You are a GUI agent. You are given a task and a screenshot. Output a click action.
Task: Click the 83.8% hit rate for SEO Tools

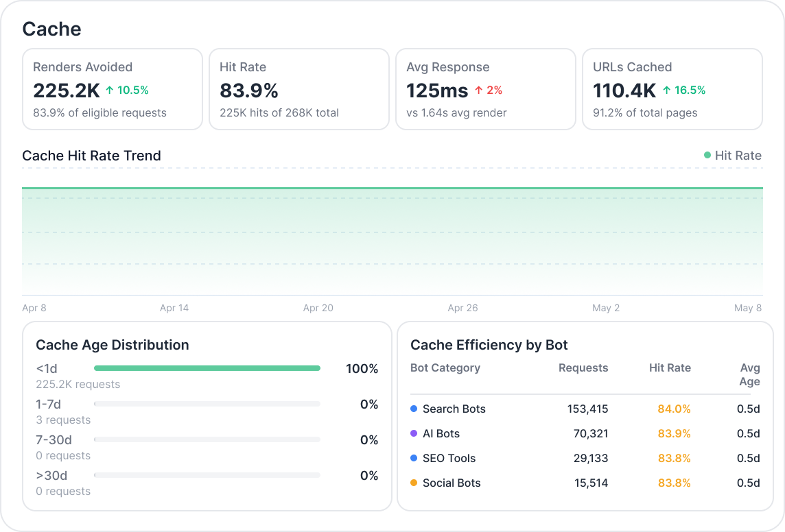[674, 458]
